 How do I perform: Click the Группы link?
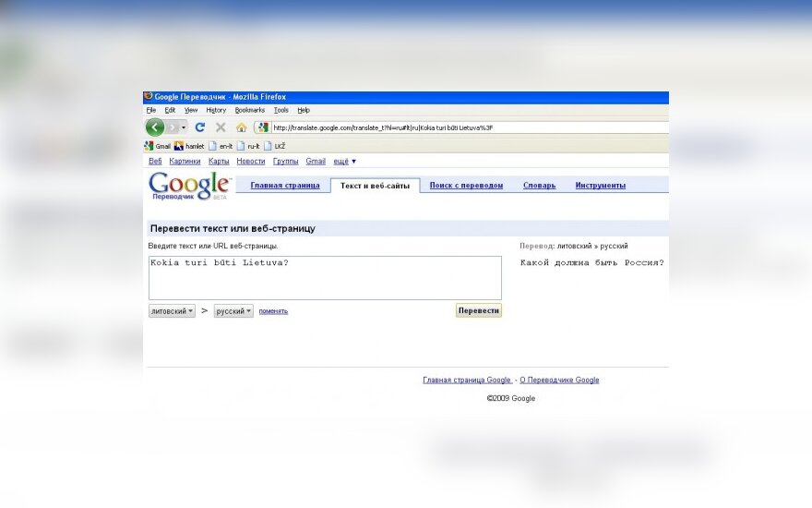tap(285, 162)
